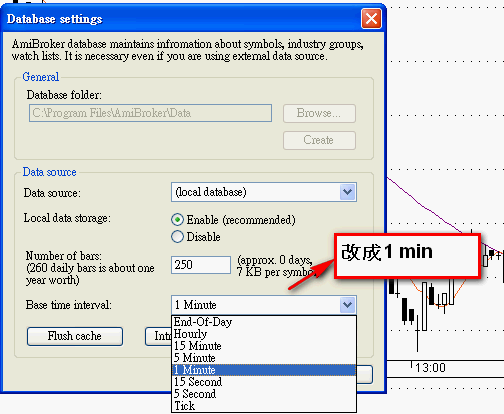The image size is (504, 414).
Task: Click the (local database) combo box
Action: (x=264, y=192)
